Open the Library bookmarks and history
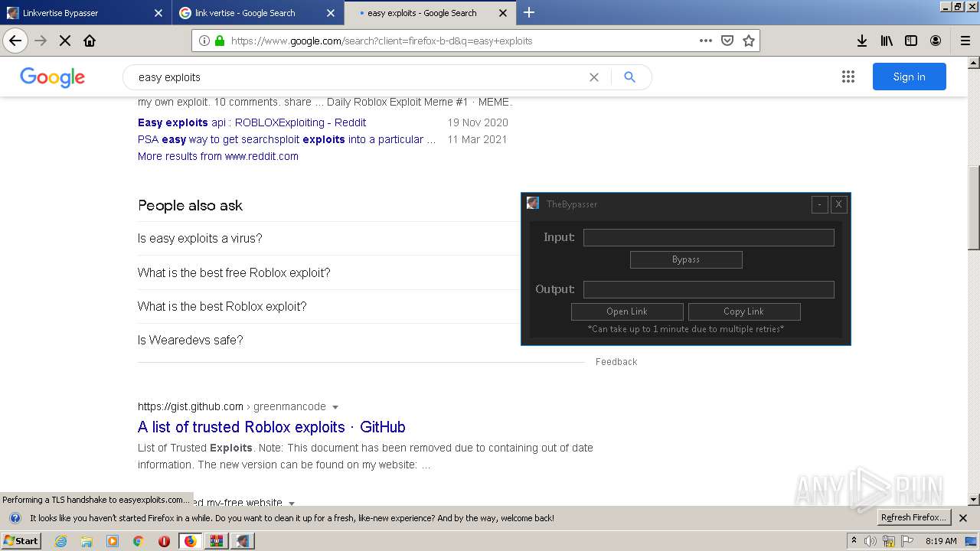 (887, 41)
